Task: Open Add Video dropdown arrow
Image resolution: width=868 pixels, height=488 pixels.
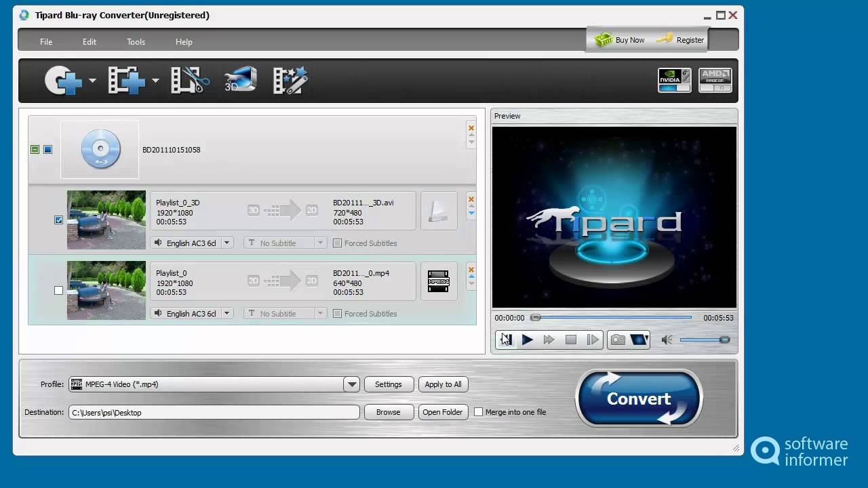Action: click(155, 81)
